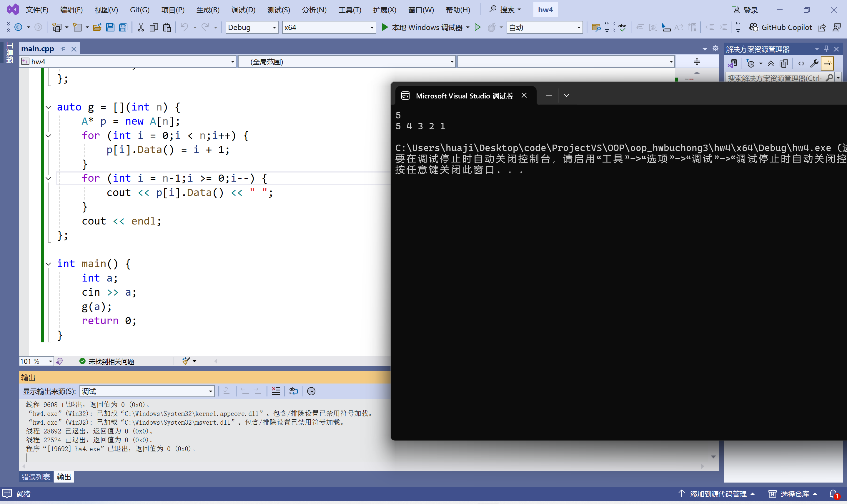Viewport: 847px width, 504px height.
Task: Open the 101 % zoom level selector
Action: click(50, 361)
